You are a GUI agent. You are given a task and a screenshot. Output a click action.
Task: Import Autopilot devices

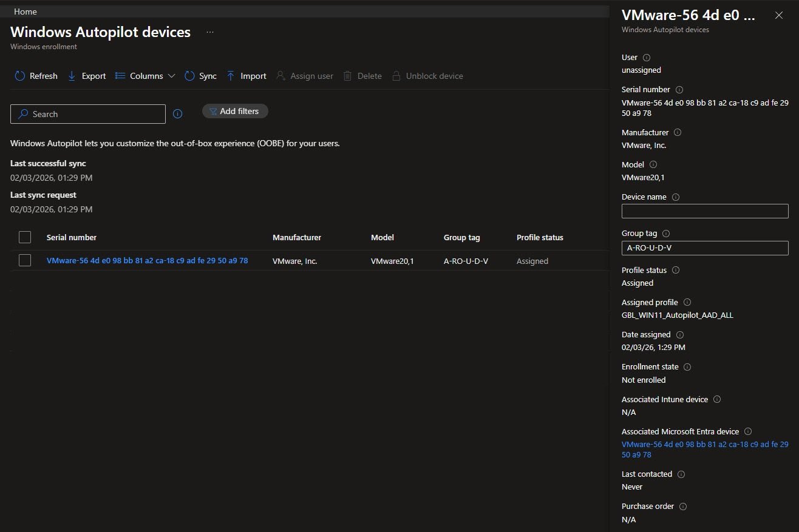coord(246,76)
